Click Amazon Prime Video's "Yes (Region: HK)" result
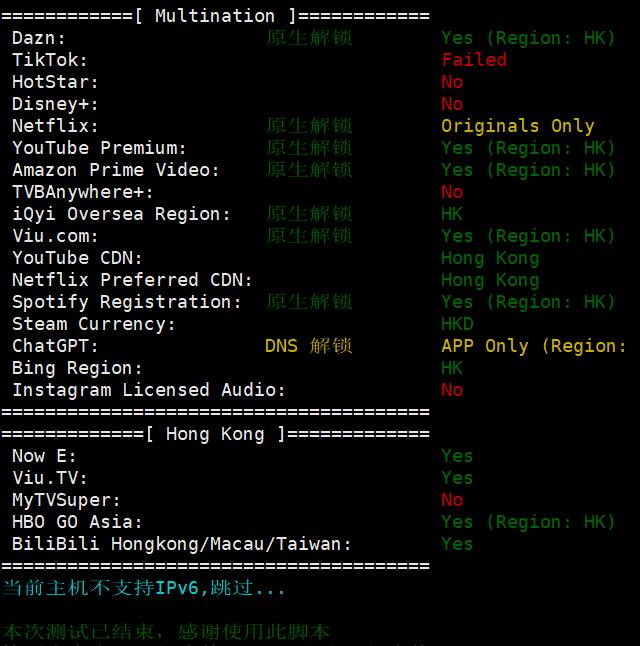The width and height of the screenshot is (640, 646). point(528,171)
